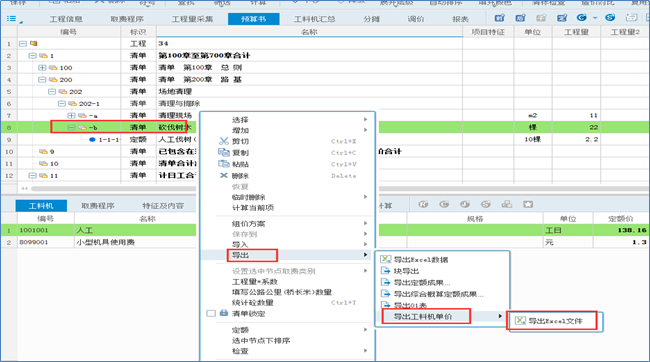The image size is (650, 362).
Task: Click the icon beside 导出综合概算定额成果
Action: 386,294
